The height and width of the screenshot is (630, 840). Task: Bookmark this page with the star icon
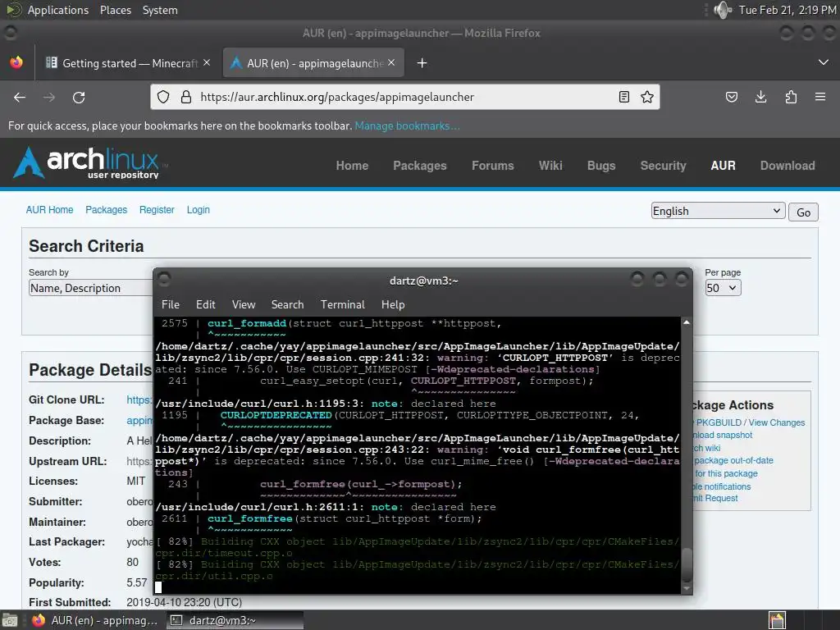(x=647, y=97)
